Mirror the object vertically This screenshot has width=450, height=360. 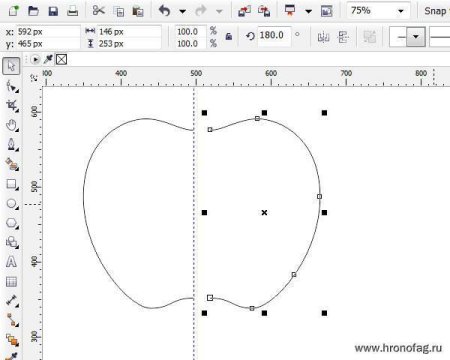[x=343, y=37]
